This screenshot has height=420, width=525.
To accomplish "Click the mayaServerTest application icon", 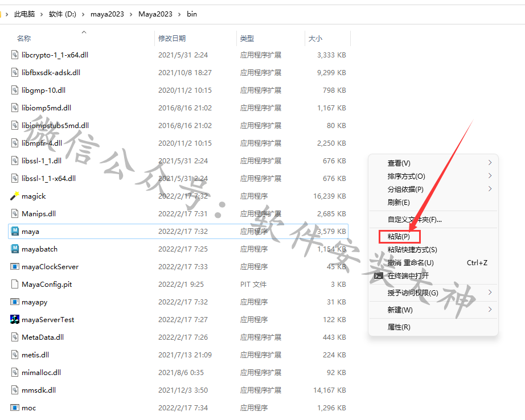I will [15, 320].
